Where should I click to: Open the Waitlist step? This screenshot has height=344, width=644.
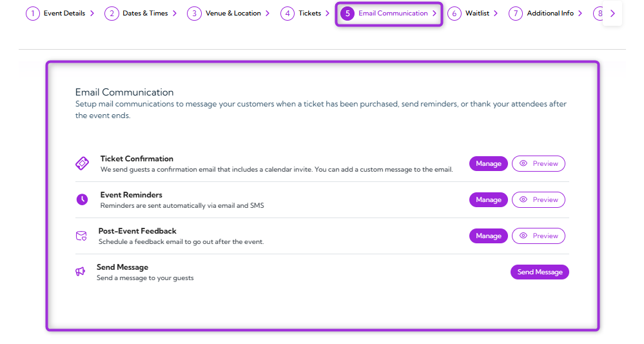click(x=477, y=13)
